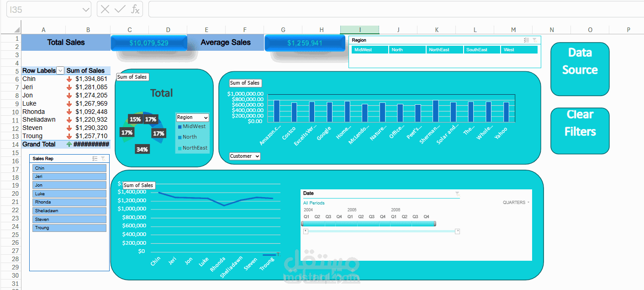Filter by Jeri in Sales Rep slicer

pyautogui.click(x=69, y=177)
